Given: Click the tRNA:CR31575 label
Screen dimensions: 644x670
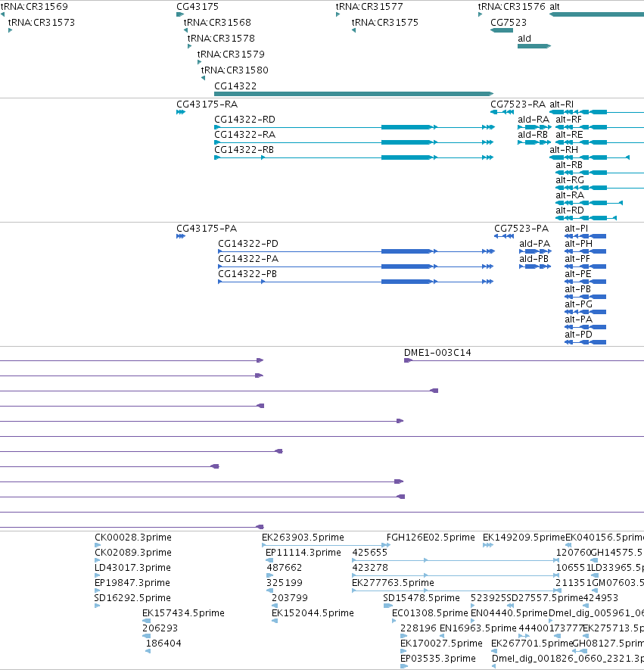Looking at the screenshot, I should 385,23.
